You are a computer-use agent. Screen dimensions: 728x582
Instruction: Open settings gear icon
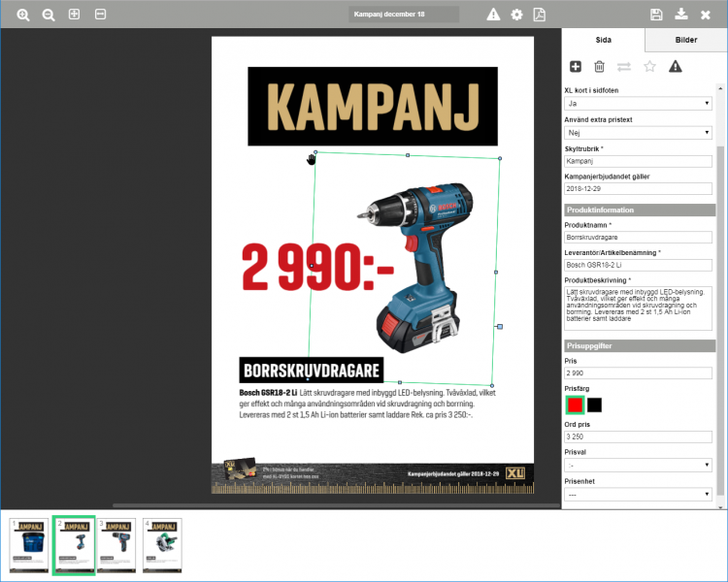516,15
